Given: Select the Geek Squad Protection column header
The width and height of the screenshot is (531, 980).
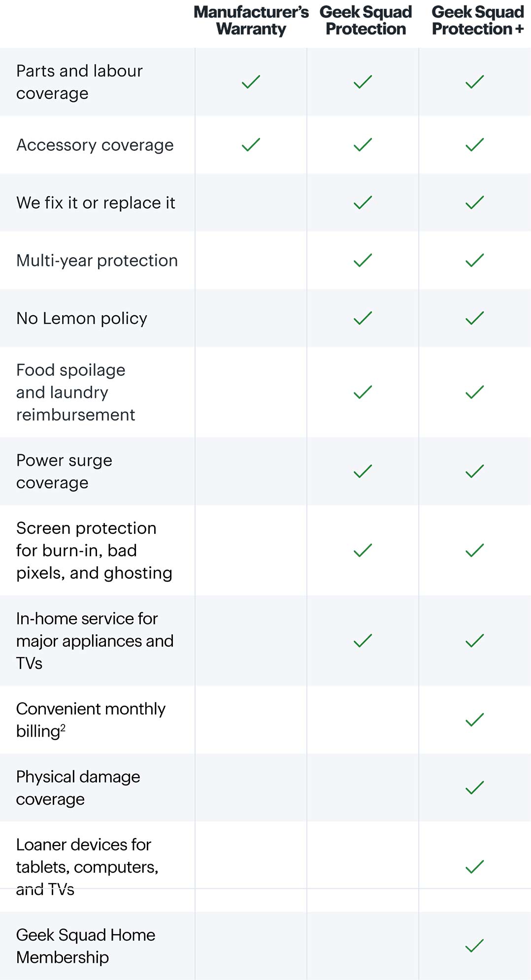Looking at the screenshot, I should (x=366, y=21).
